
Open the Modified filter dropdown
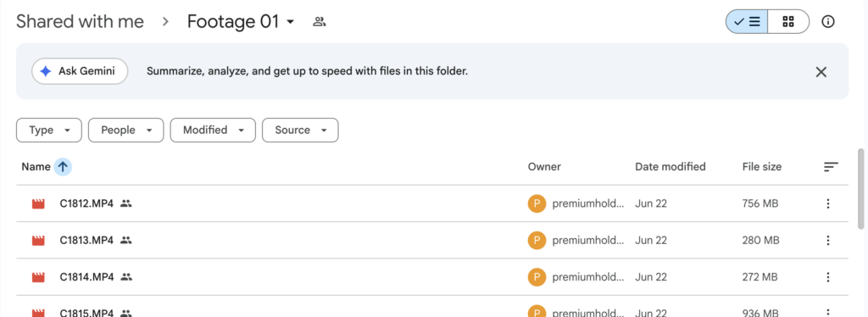click(x=213, y=130)
